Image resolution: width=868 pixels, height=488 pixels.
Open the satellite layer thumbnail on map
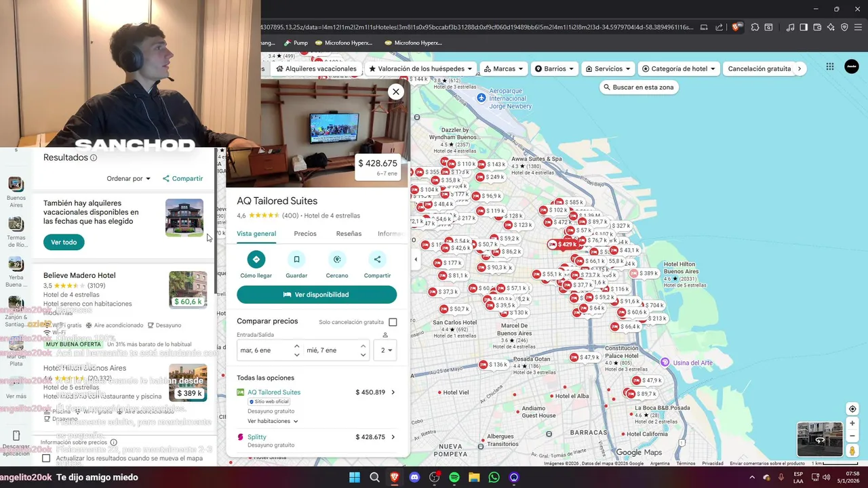820,439
